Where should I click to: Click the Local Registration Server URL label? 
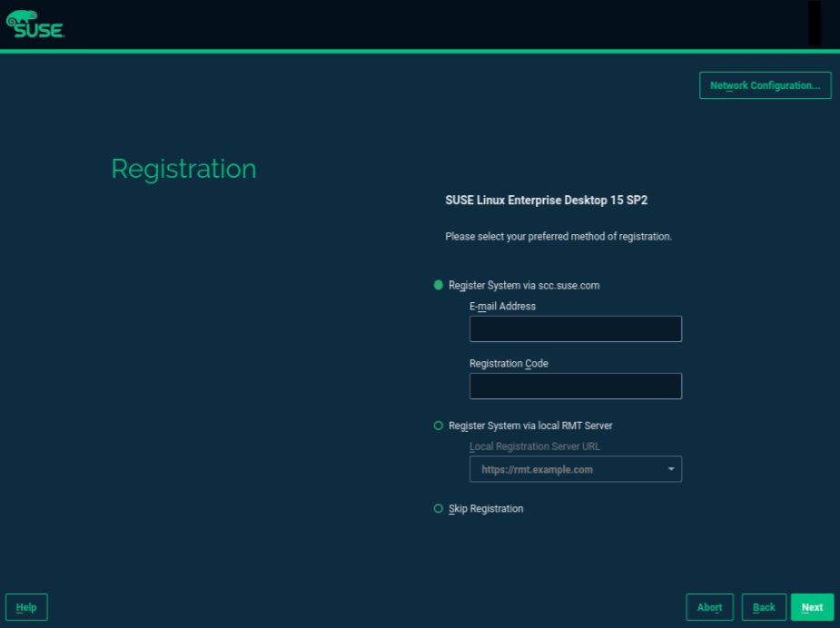pos(534,446)
